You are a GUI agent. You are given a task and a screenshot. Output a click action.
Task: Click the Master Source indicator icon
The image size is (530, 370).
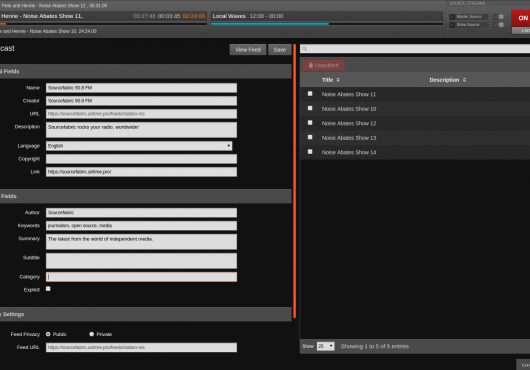452,17
